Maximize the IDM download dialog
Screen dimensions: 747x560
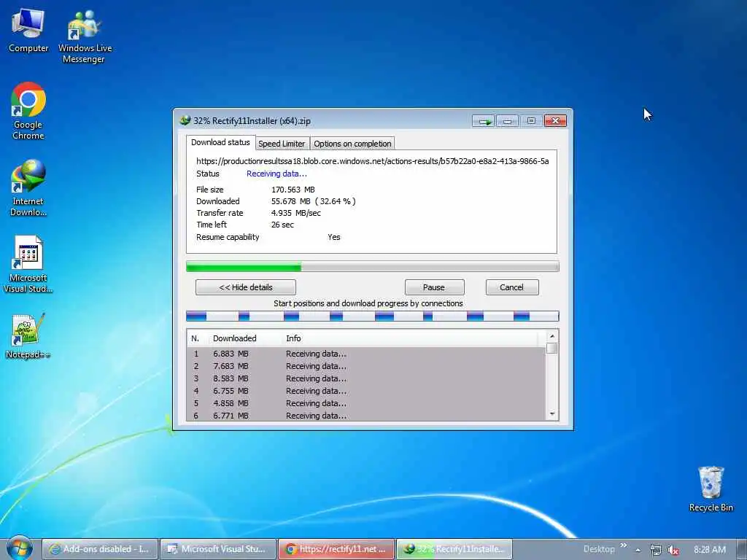[x=531, y=121]
